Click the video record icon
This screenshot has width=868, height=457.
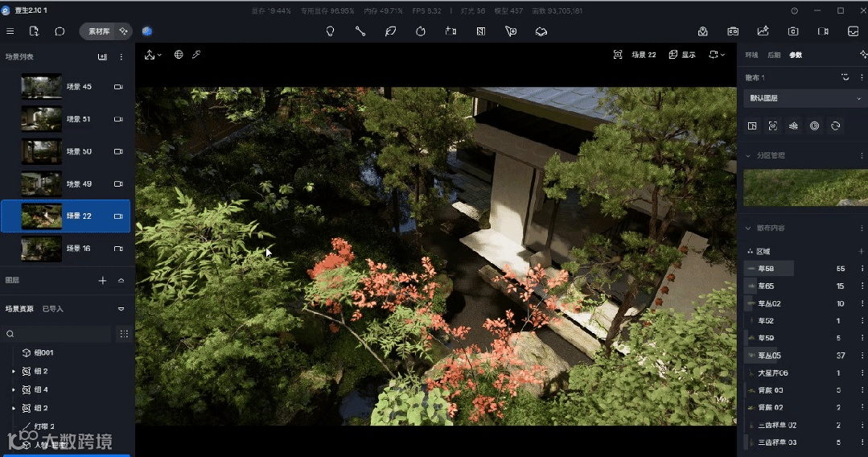pyautogui.click(x=823, y=31)
